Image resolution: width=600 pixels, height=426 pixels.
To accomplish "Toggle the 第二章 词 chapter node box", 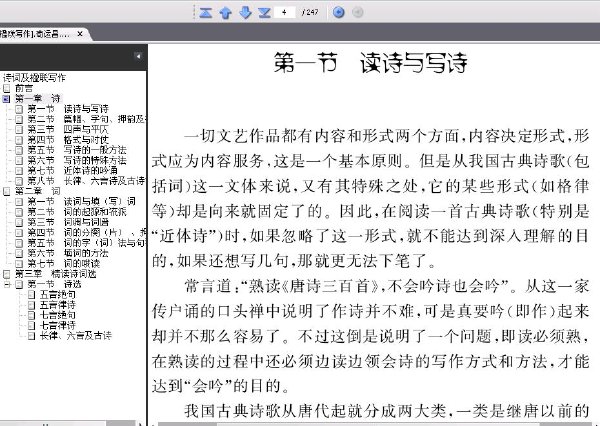I will coord(6,191).
